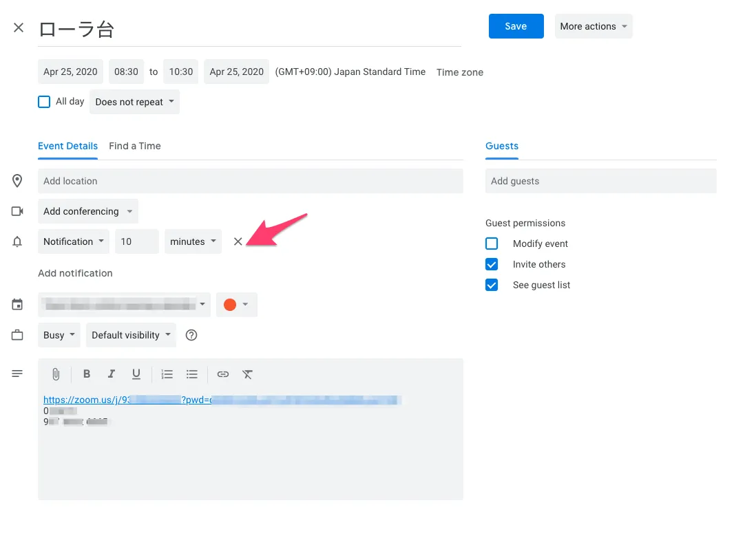This screenshot has width=756, height=540.
Task: Open the event color picker
Action: click(x=236, y=305)
